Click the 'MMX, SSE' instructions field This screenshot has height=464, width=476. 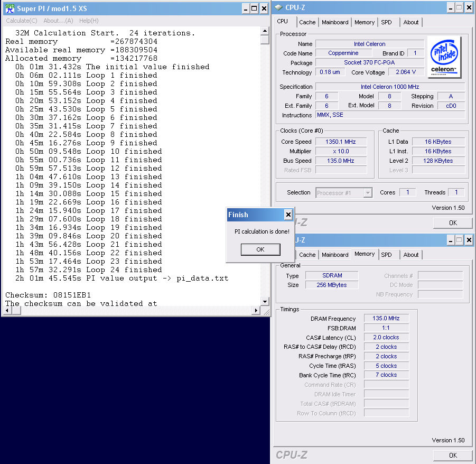pos(390,115)
